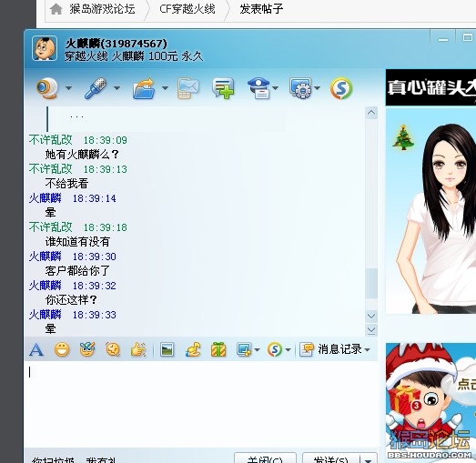Open send button options arrow
476x463 pixels.
click(369, 458)
